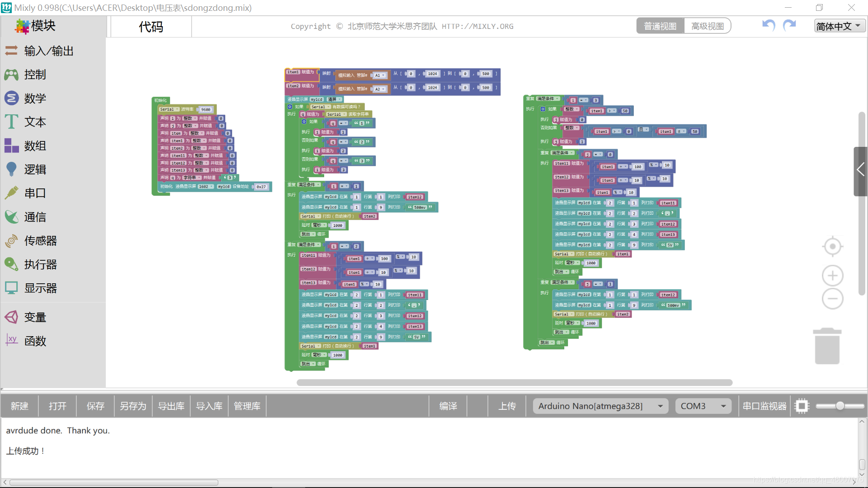The image size is (868, 488).
Task: Click the 管理库 button
Action: 247,406
